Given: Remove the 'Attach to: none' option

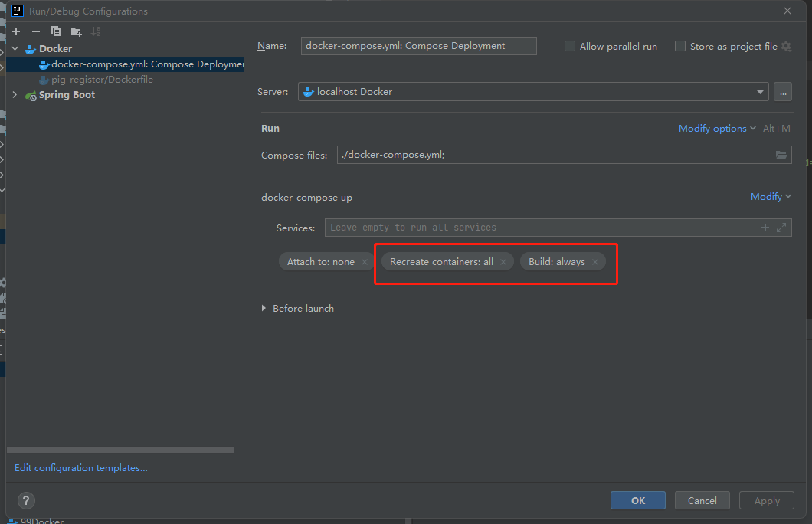Looking at the screenshot, I should tap(365, 262).
